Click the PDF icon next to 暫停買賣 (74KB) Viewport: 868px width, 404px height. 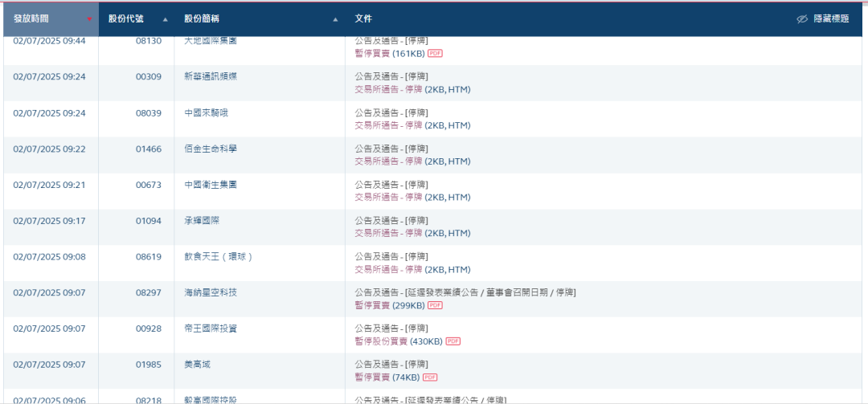coord(430,377)
